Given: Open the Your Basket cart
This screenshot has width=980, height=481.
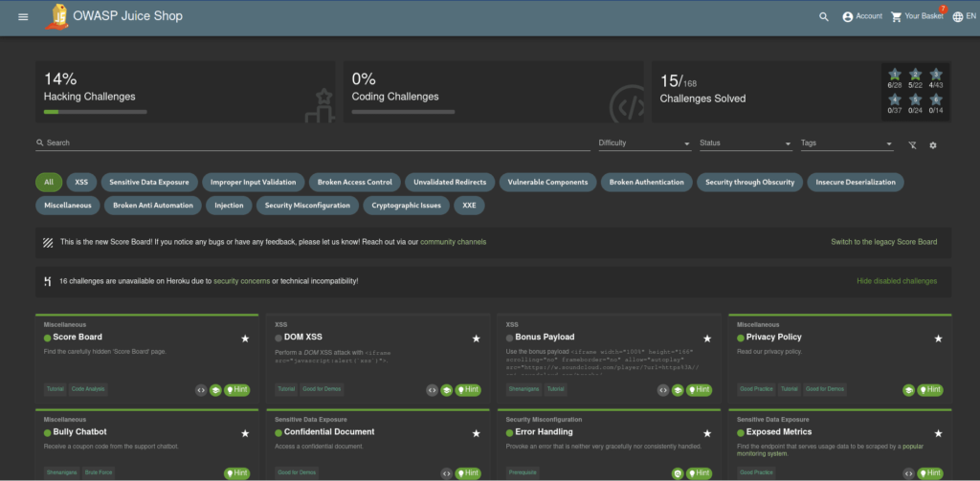Looking at the screenshot, I should 917,16.
